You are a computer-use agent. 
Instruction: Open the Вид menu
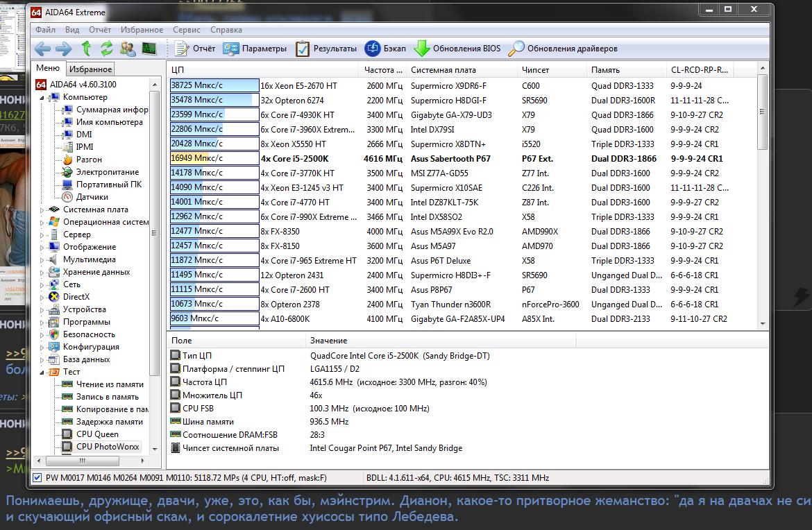(72, 30)
